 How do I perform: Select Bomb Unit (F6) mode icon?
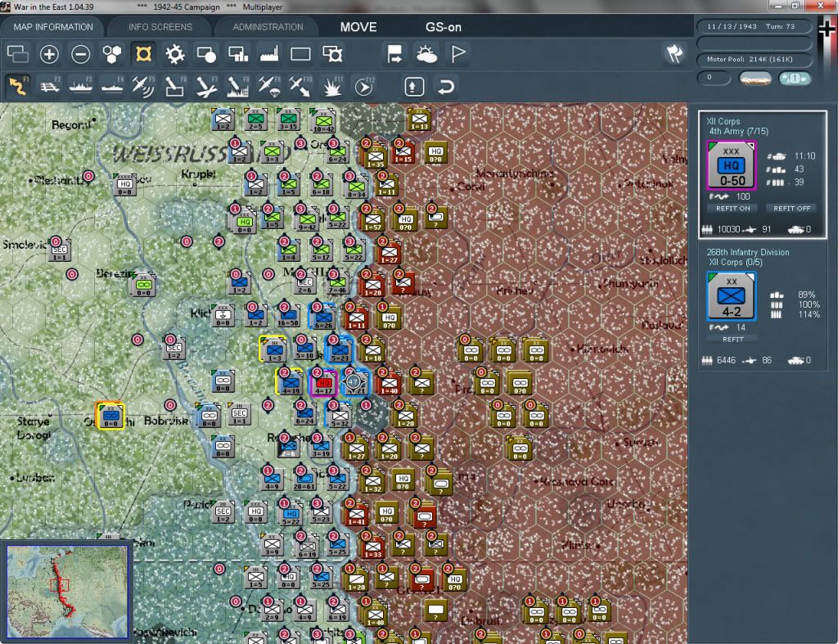175,86
